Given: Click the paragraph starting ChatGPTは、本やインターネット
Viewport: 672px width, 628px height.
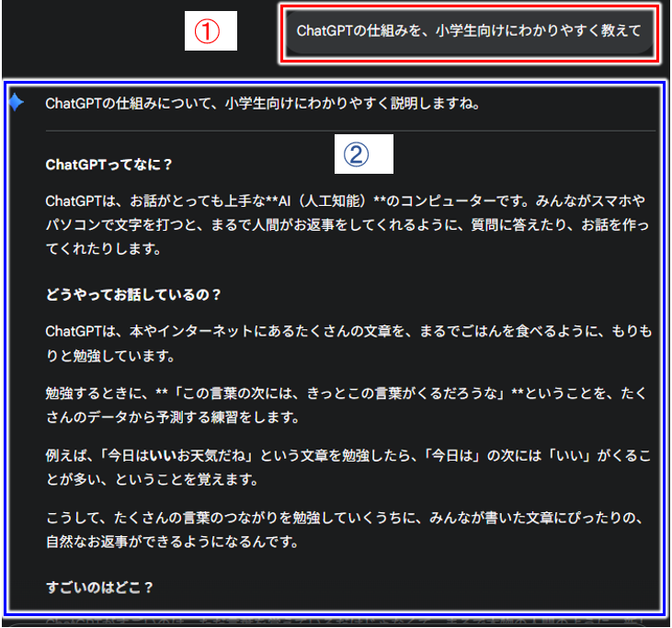Looking at the screenshot, I should point(348,343).
